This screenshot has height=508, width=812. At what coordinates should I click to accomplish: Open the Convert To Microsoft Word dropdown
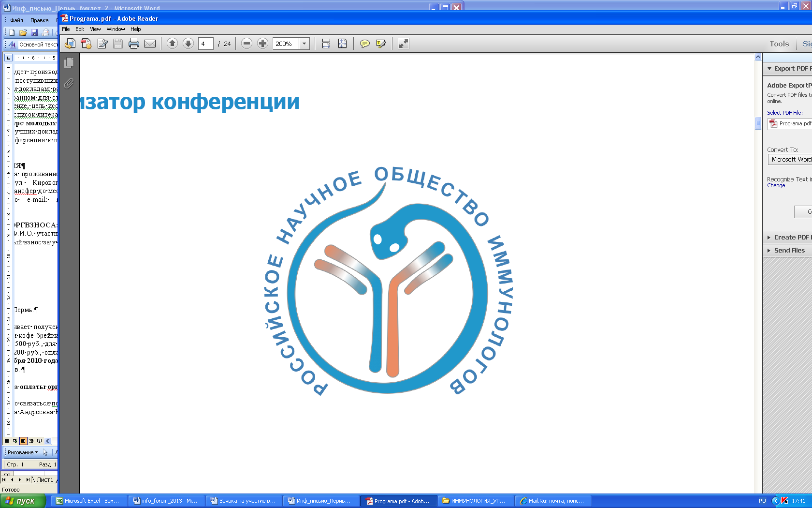tap(790, 160)
